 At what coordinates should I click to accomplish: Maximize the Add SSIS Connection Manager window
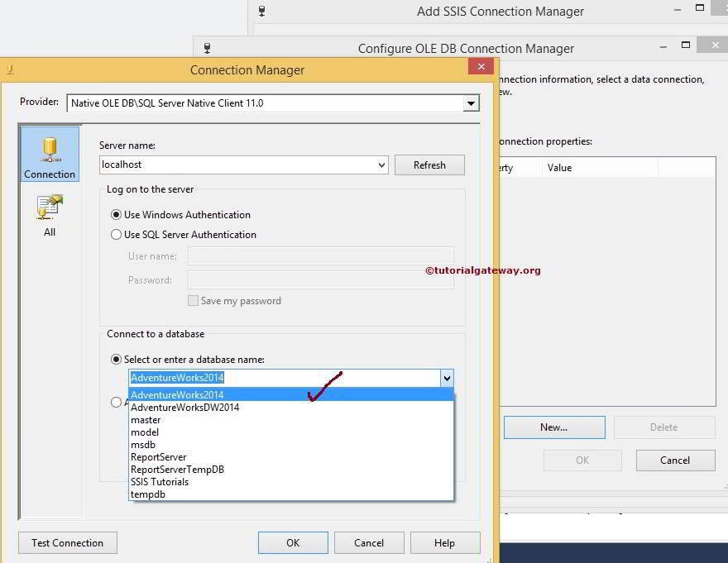tap(700, 7)
